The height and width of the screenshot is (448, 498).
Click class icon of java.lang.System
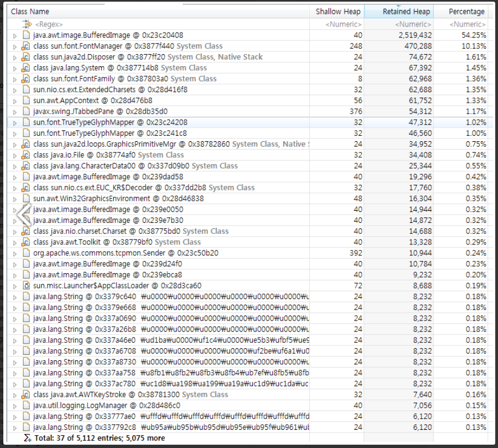[x=26, y=68]
